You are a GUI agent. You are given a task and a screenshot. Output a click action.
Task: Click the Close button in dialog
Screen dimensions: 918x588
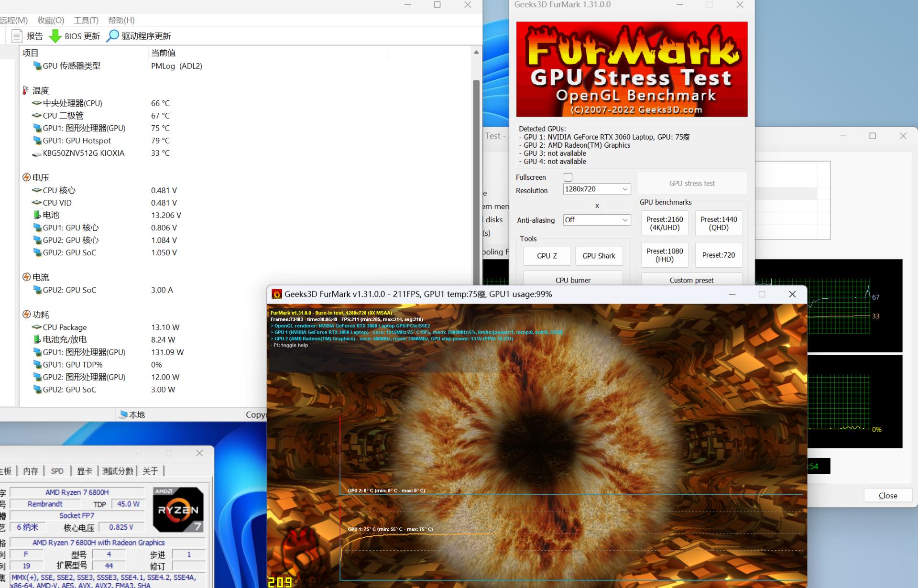point(887,496)
